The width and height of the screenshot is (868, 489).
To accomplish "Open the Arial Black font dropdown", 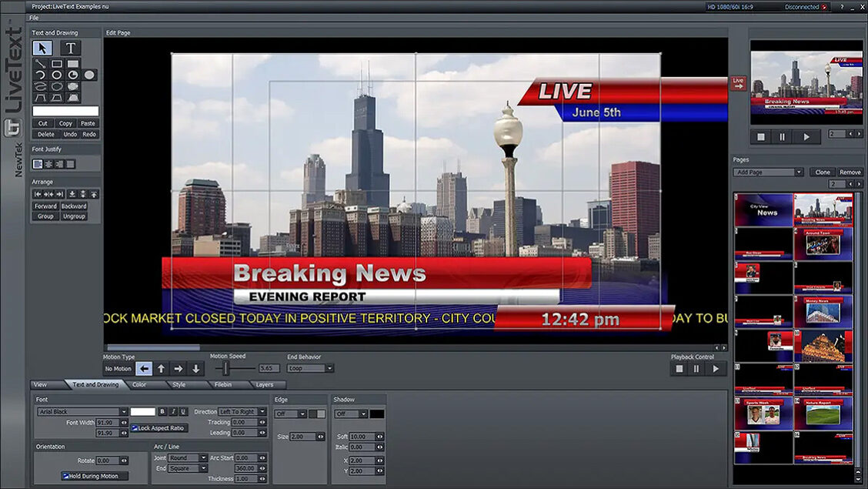I will 82,412.
